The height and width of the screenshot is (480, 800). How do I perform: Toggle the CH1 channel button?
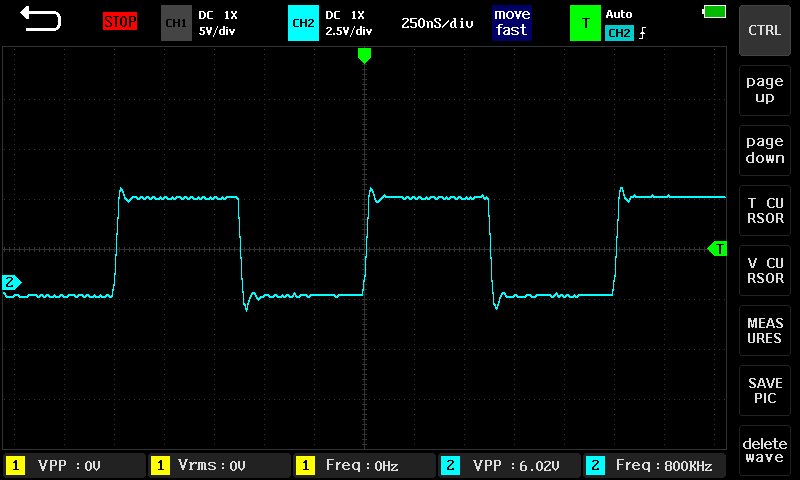175,22
